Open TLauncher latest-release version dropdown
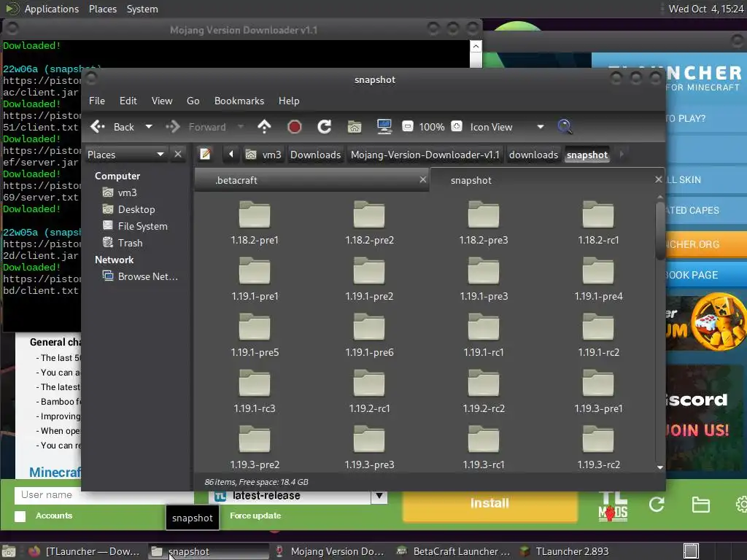Image resolution: width=747 pixels, height=560 pixels. [379, 496]
